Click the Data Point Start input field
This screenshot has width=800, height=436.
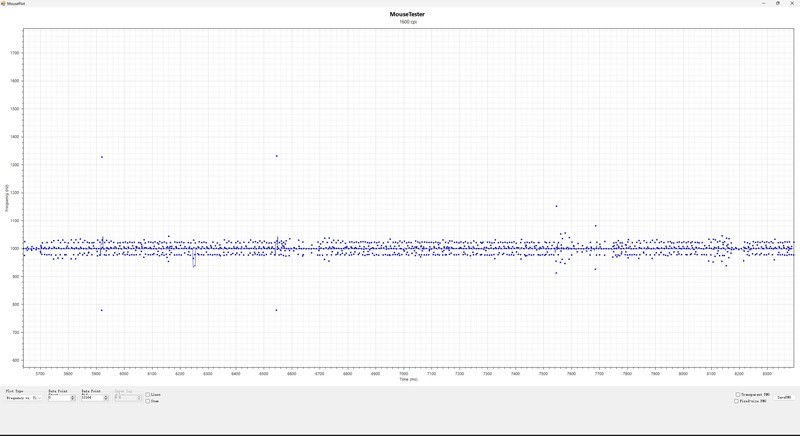(58, 398)
